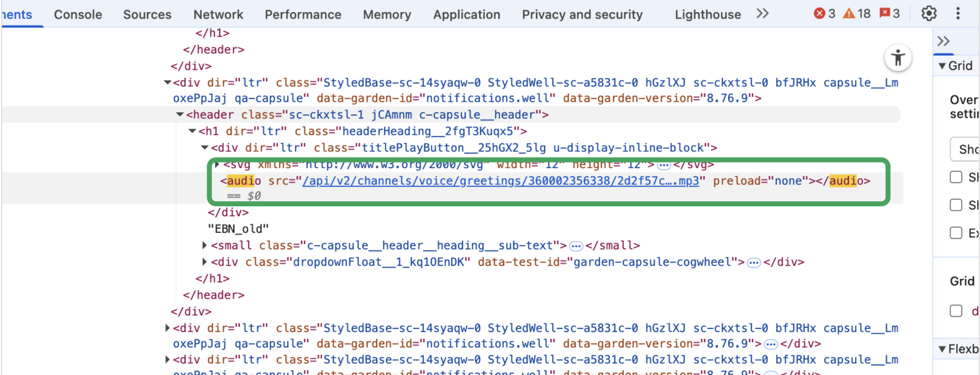Expand svg contents via its ellipsis badge
This screenshot has width=980, height=375.
coord(663,165)
